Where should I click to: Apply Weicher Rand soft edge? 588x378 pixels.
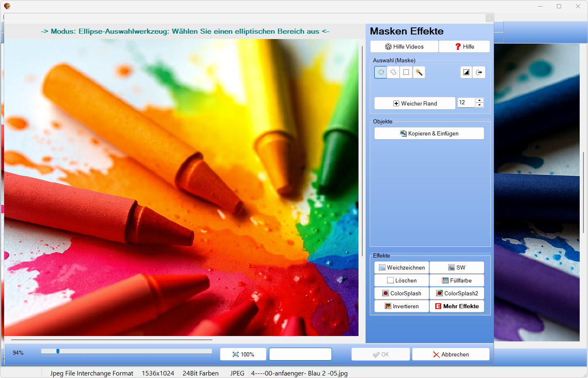[415, 103]
